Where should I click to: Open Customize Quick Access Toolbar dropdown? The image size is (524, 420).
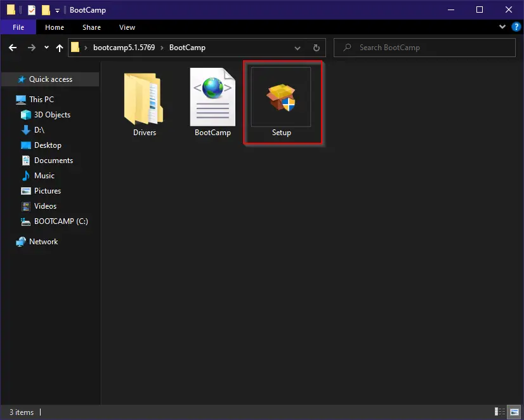[x=57, y=11]
